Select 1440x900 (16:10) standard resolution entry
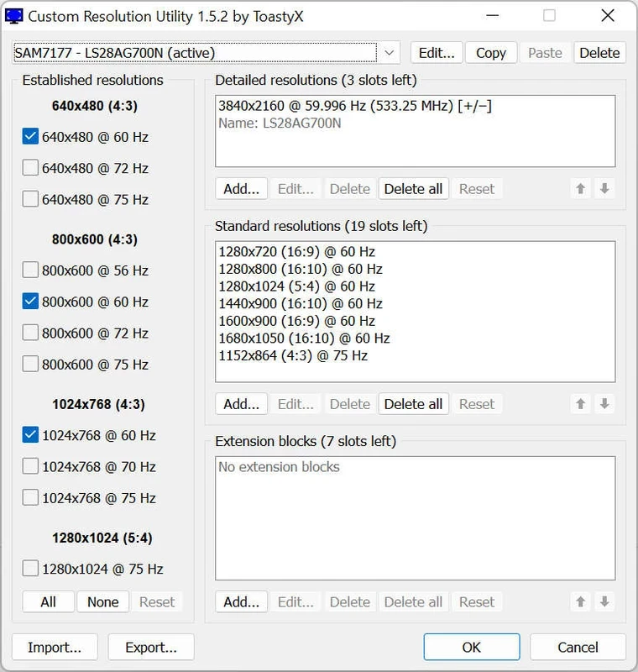The image size is (638, 672). (x=300, y=303)
